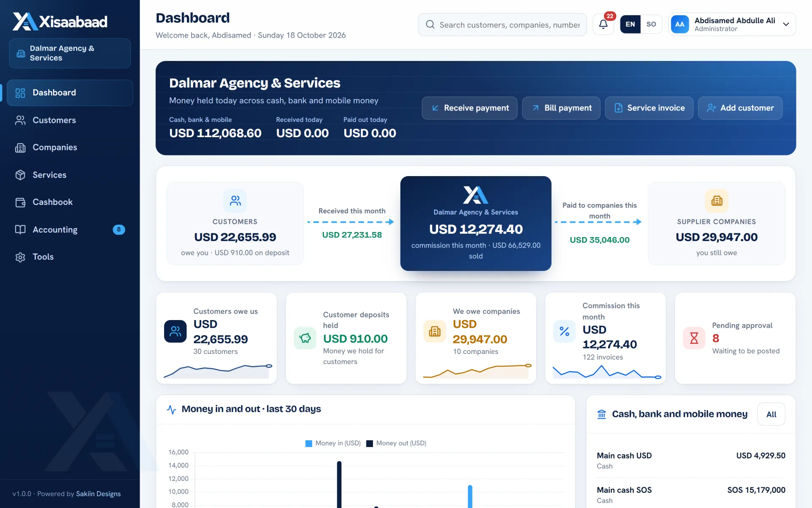
Task: Open Accounting in the sidebar
Action: tap(70, 229)
